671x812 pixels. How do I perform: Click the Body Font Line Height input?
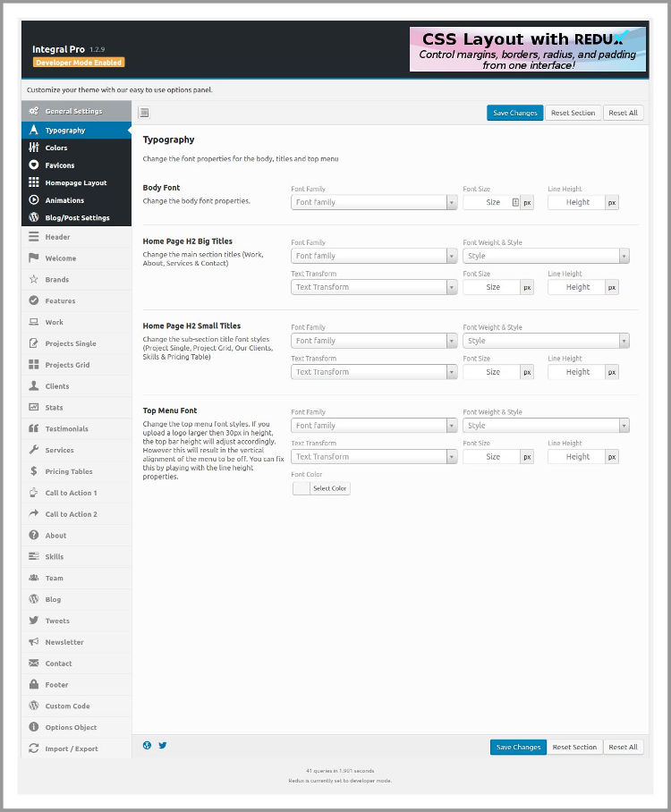click(x=577, y=202)
